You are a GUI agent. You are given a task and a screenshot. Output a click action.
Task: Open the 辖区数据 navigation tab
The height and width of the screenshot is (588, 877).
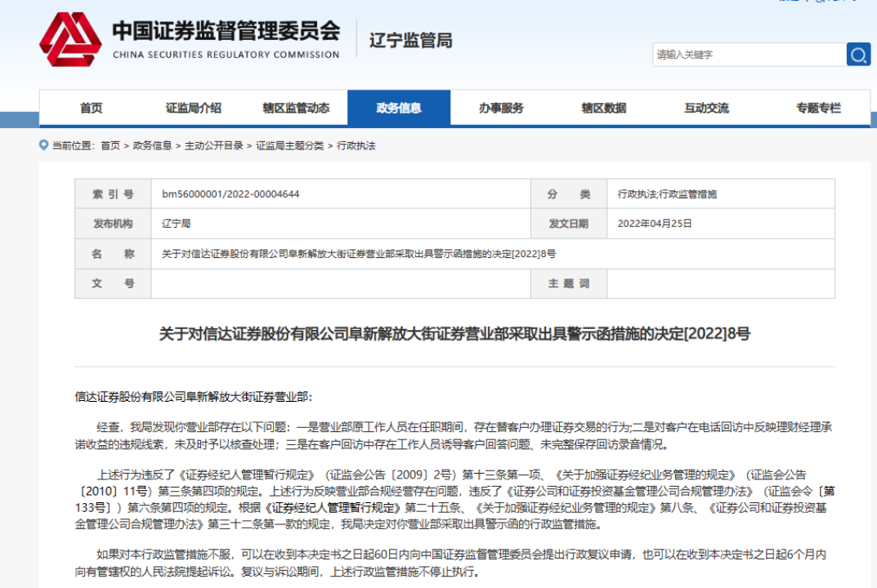[604, 108]
